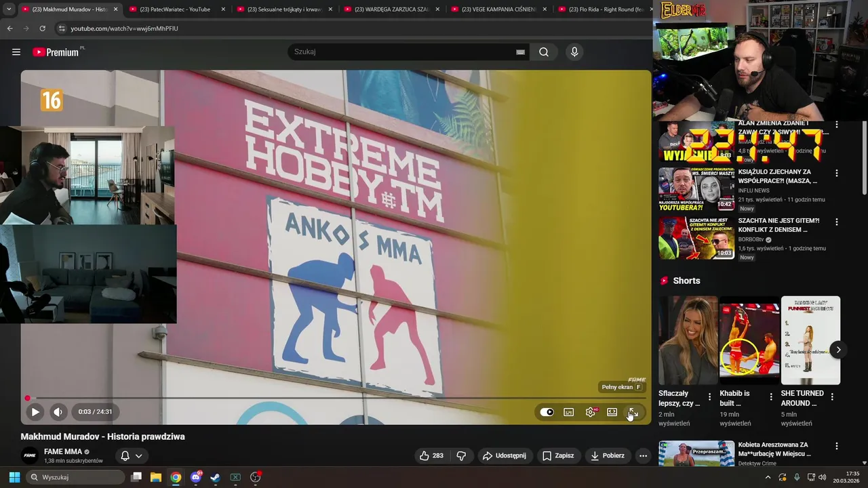
Task: Play the video with the play button
Action: tap(35, 411)
